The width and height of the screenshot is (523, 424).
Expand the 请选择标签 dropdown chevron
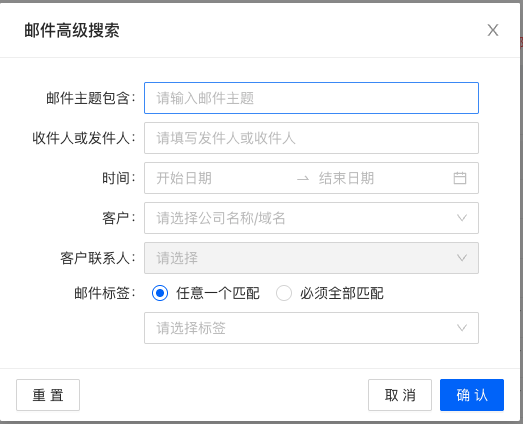pos(462,328)
